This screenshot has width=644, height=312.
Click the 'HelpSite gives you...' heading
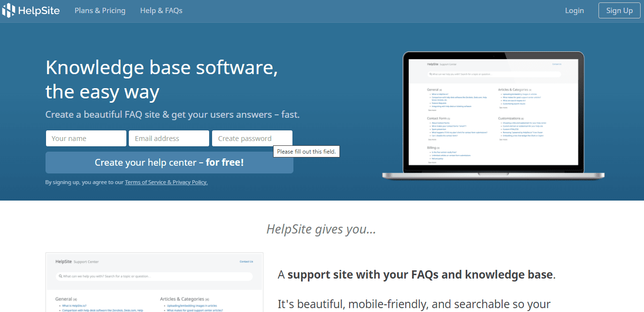point(322,229)
